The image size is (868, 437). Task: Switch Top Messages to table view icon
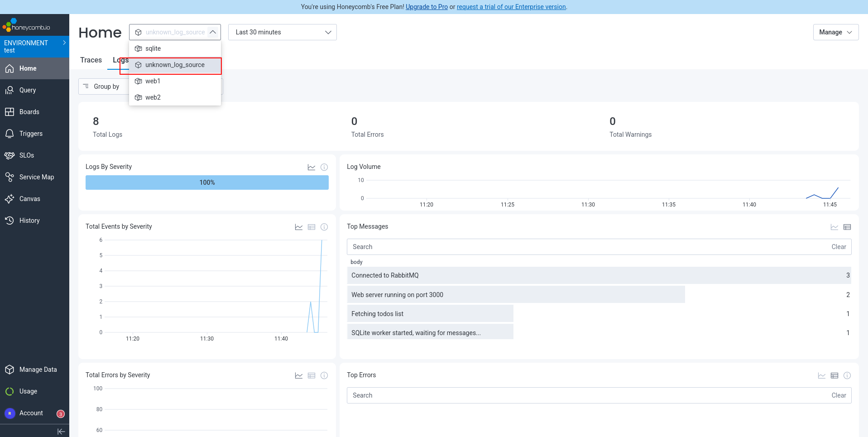point(847,227)
